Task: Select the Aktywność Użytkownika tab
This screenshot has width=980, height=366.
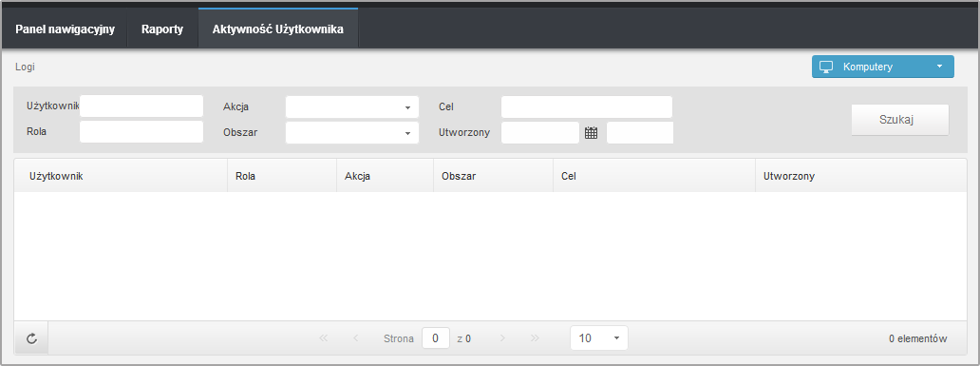Action: coord(278,29)
